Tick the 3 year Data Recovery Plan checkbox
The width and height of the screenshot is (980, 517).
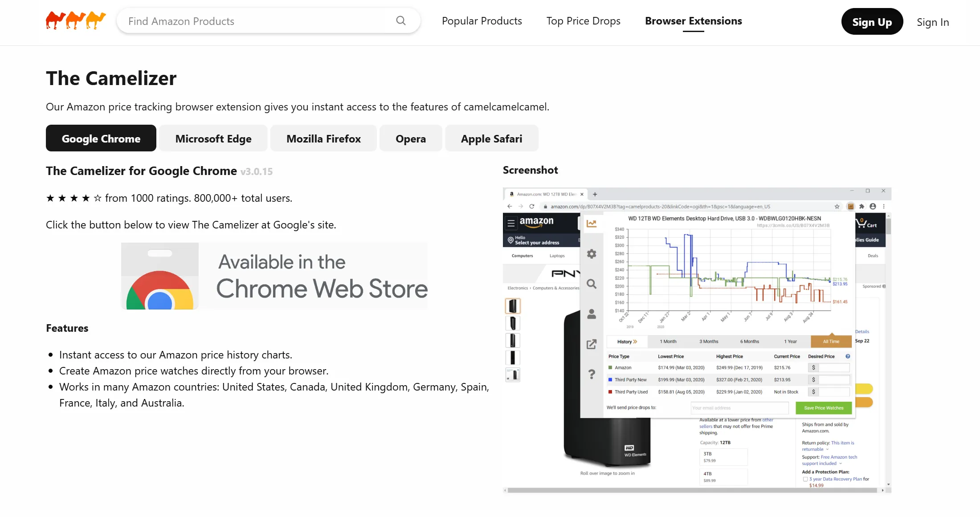pos(805,479)
